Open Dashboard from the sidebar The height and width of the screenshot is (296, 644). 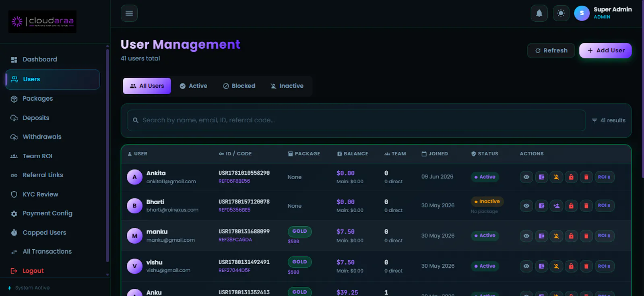40,60
